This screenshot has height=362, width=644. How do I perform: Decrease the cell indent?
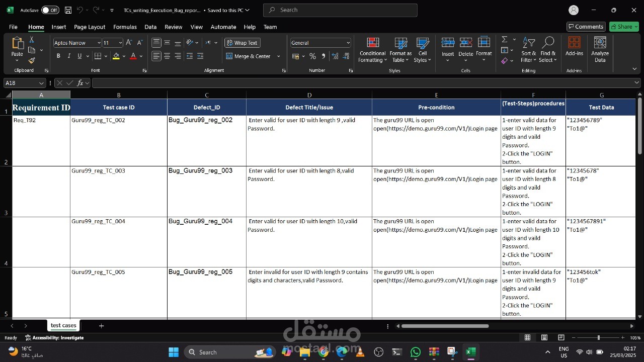coord(190,56)
